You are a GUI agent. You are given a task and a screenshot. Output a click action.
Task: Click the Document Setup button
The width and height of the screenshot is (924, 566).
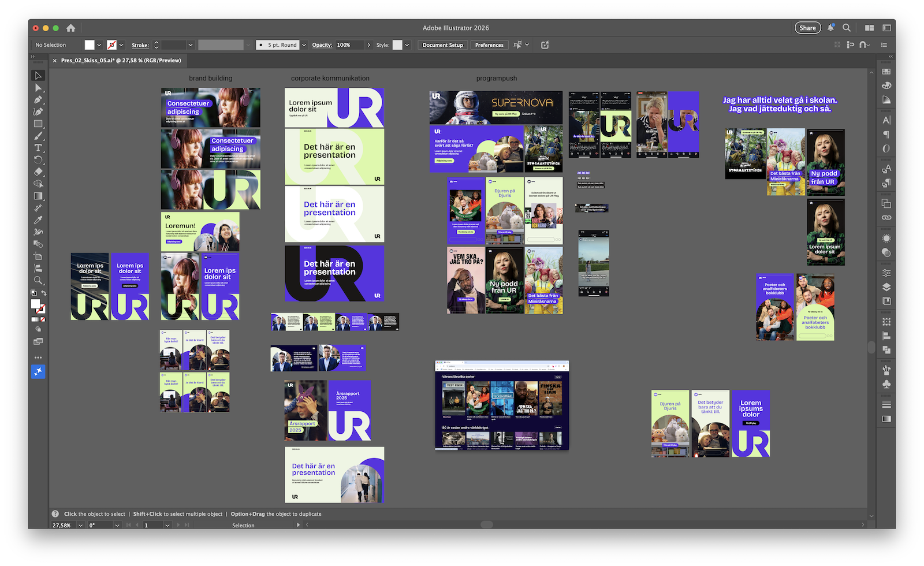click(442, 45)
